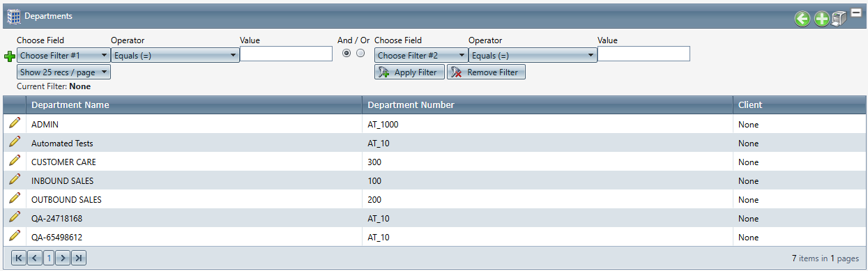Viewport: 868px width, 271px height.
Task: Click the Apply Filter button
Action: pyautogui.click(x=409, y=72)
